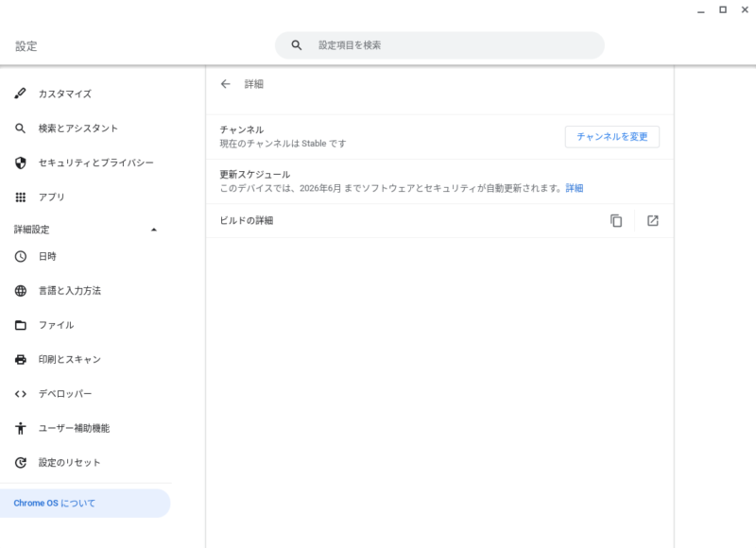
Task: Select Chrome OS について in sidebar
Action: click(85, 504)
